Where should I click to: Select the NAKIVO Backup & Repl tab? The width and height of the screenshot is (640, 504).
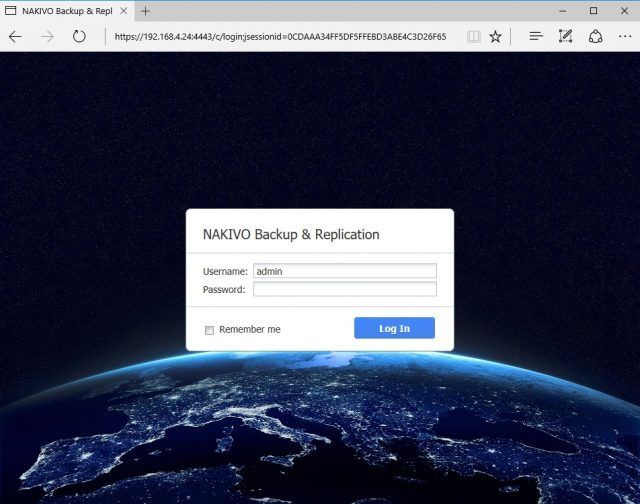click(x=67, y=11)
